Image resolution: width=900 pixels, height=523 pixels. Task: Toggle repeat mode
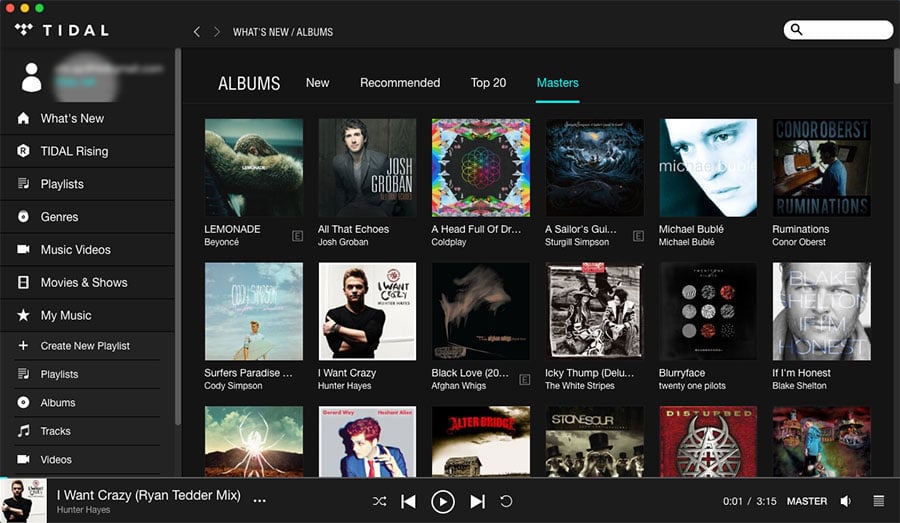506,501
